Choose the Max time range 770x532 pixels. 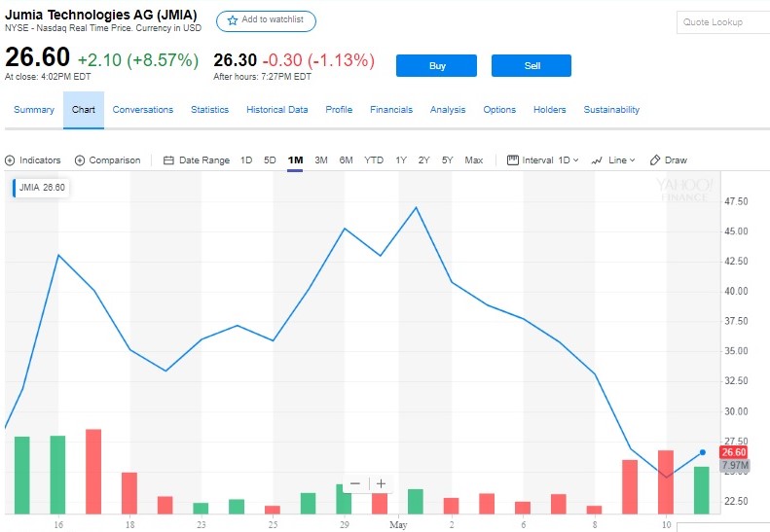pos(473,160)
